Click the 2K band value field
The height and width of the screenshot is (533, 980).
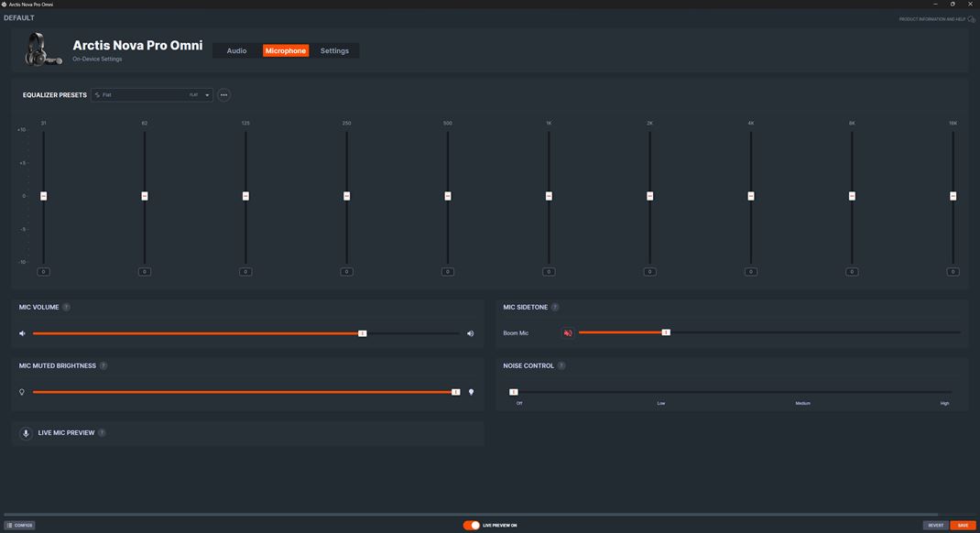coord(650,272)
